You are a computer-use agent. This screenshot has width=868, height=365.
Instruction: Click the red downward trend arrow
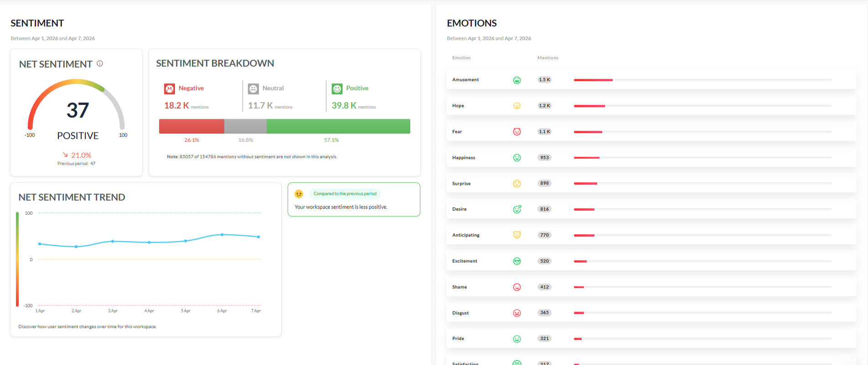(x=65, y=155)
